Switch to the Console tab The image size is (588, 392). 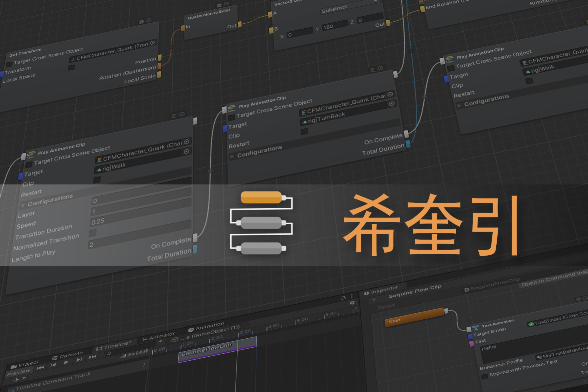68,356
